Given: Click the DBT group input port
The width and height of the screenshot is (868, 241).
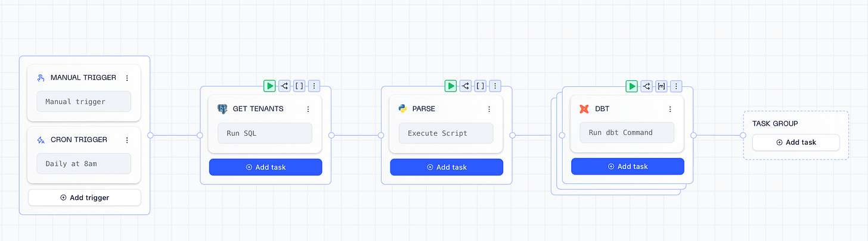Looking at the screenshot, I should point(562,136).
